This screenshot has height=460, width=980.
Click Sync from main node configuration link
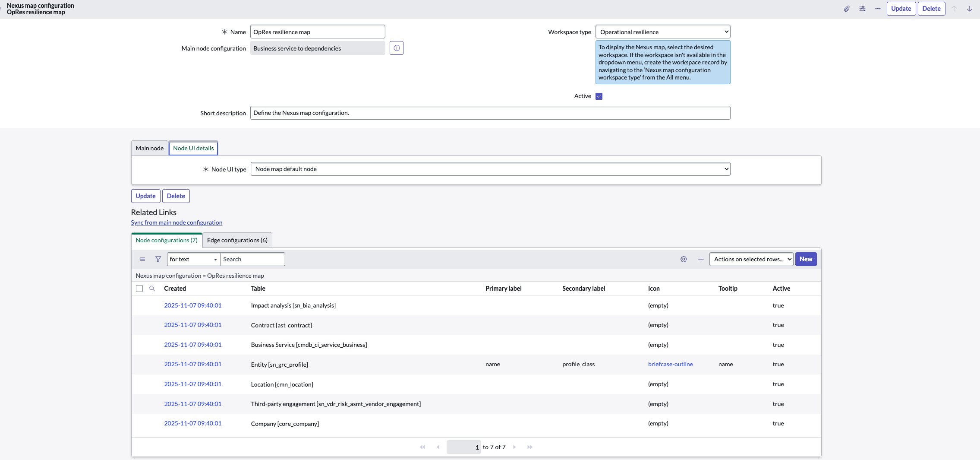coord(176,222)
